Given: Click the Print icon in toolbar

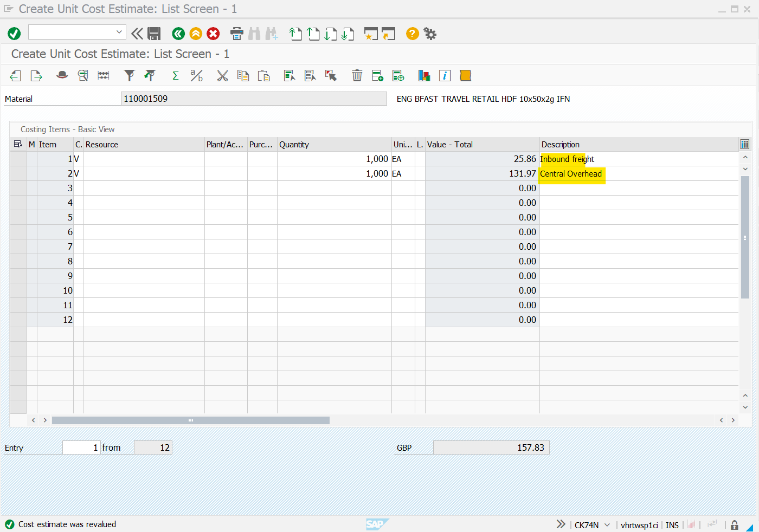Looking at the screenshot, I should pyautogui.click(x=237, y=34).
